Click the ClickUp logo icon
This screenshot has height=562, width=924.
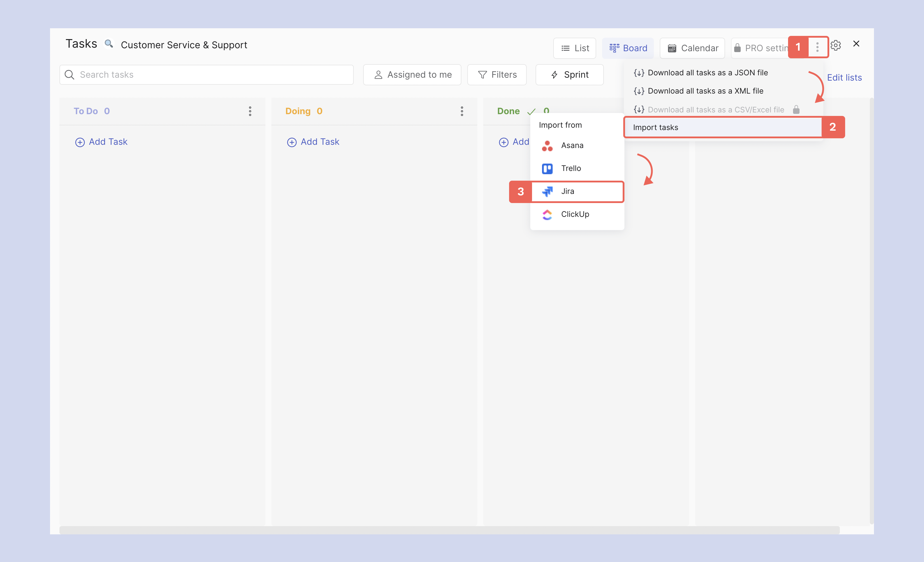tap(547, 215)
